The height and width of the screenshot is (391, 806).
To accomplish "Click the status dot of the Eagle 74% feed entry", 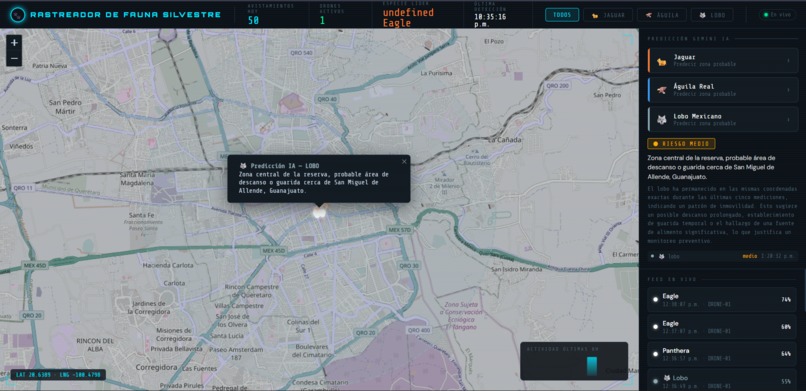I will (x=655, y=299).
